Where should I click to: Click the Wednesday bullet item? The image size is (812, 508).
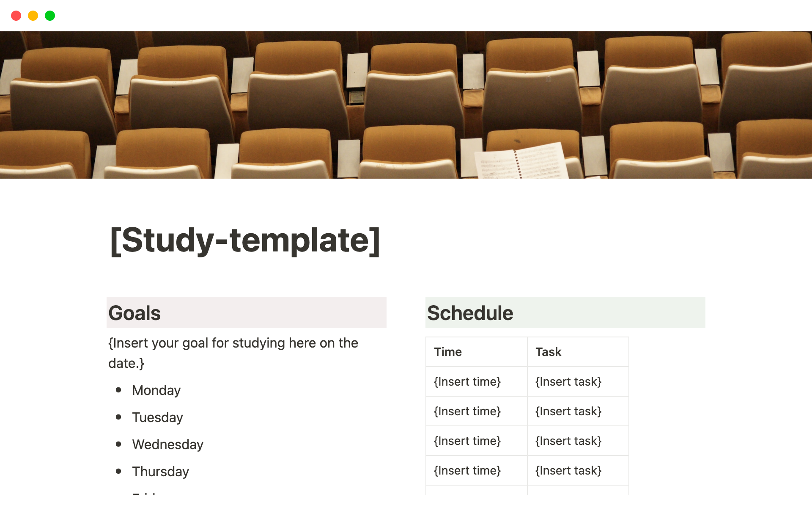(x=167, y=444)
